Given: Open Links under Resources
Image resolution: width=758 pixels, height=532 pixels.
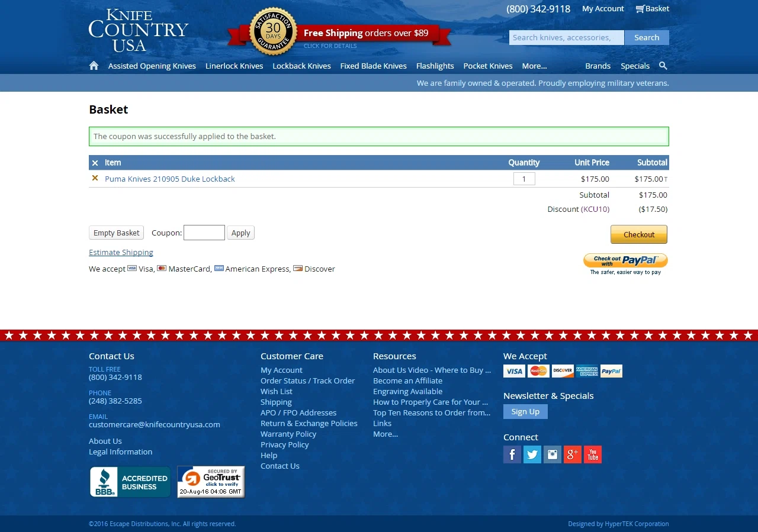Looking at the screenshot, I should coord(382,423).
